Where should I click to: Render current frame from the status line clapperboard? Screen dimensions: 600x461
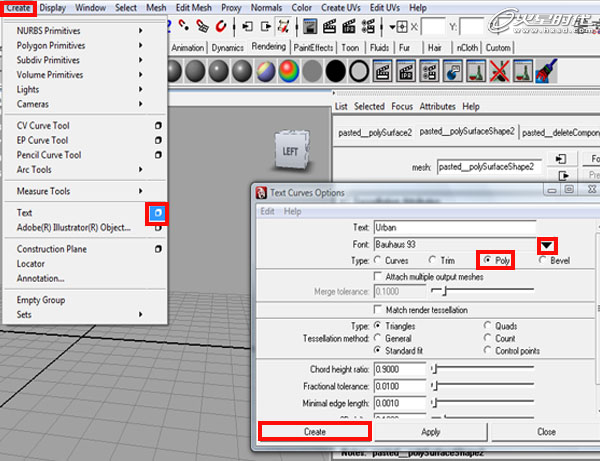tap(329, 26)
